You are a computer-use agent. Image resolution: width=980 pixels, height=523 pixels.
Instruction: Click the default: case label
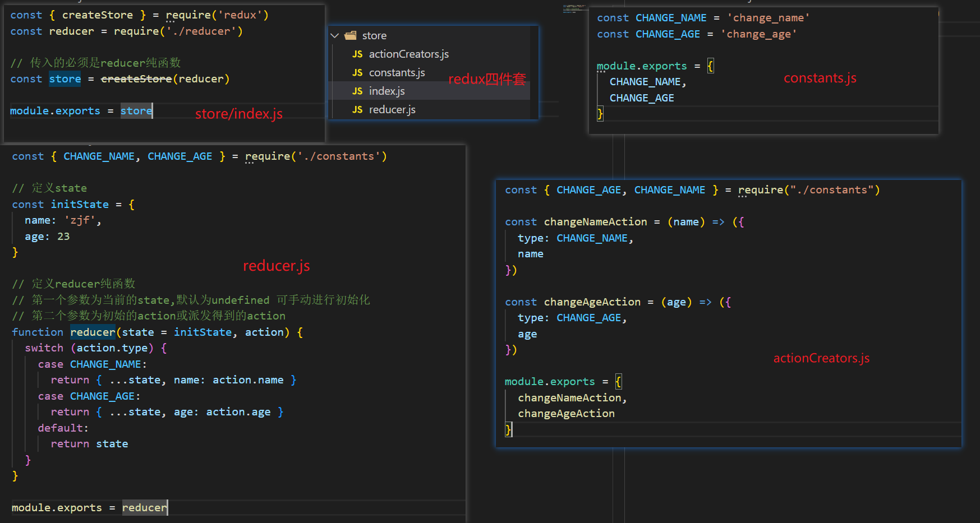point(63,428)
